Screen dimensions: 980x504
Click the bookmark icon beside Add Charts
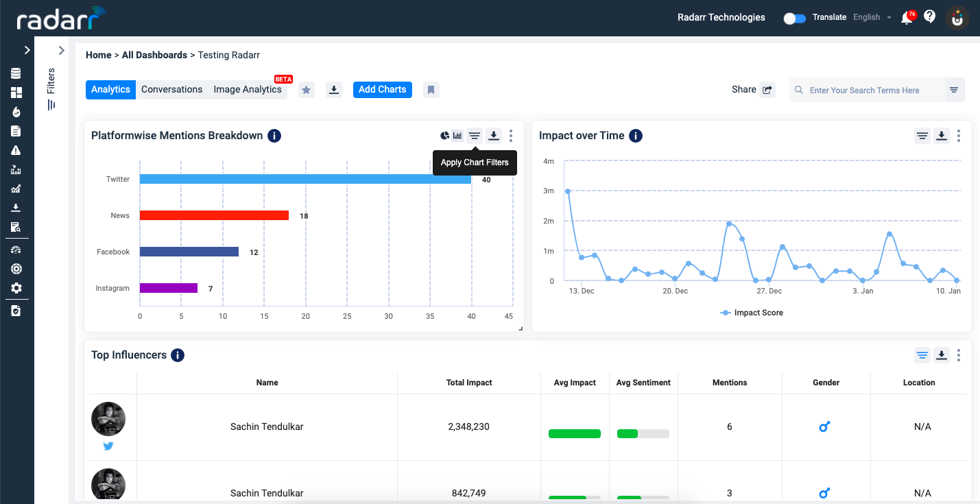pos(431,90)
